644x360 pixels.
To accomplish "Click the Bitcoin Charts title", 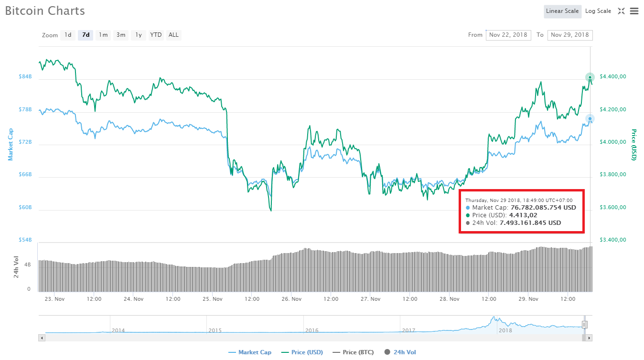I will 44,11.
